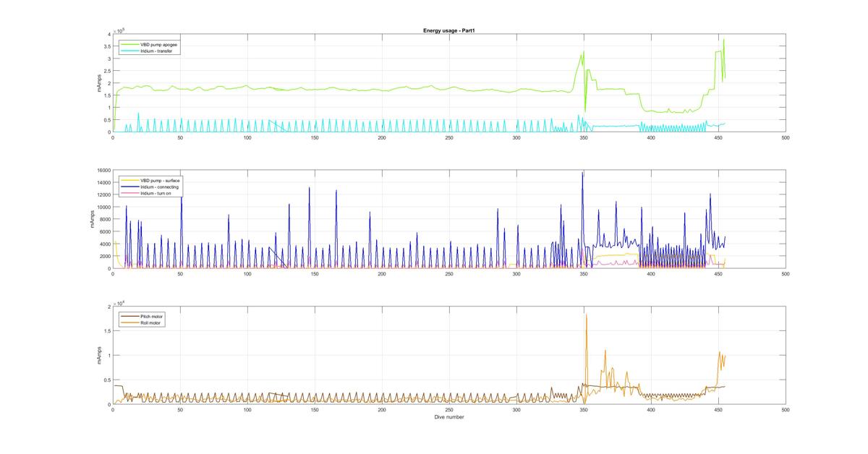Click the '14000' y-tick on middle plot

point(103,183)
